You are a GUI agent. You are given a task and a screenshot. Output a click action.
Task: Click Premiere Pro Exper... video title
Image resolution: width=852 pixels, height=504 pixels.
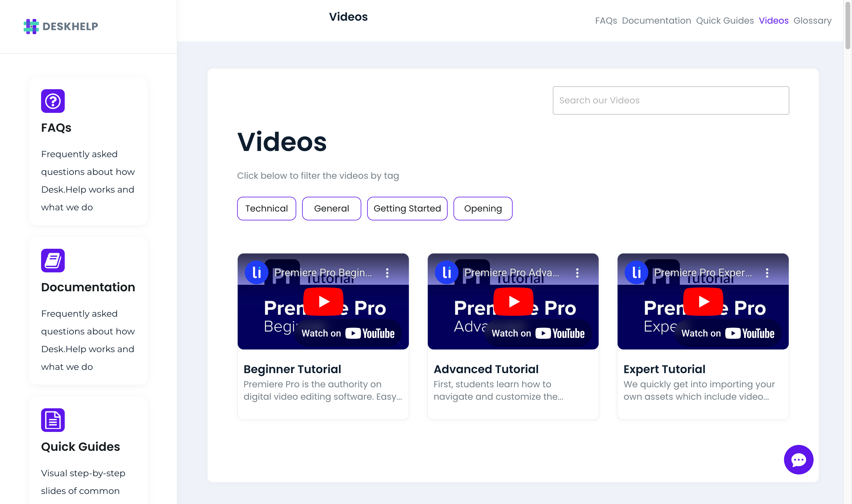703,273
